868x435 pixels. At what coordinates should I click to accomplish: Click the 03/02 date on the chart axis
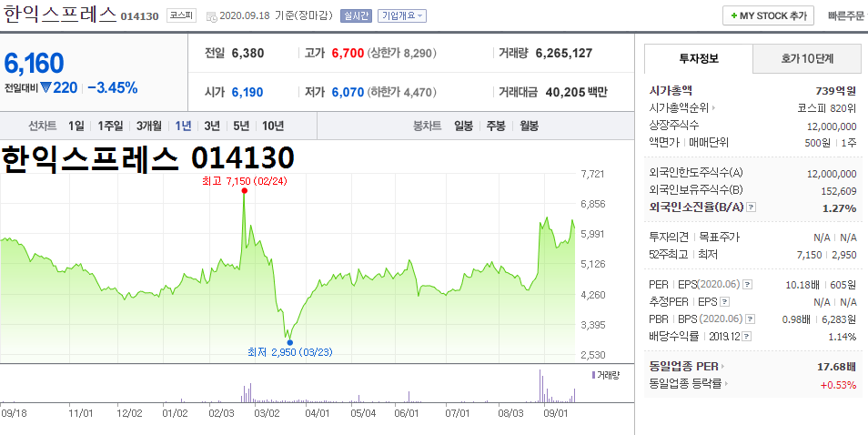(x=267, y=413)
